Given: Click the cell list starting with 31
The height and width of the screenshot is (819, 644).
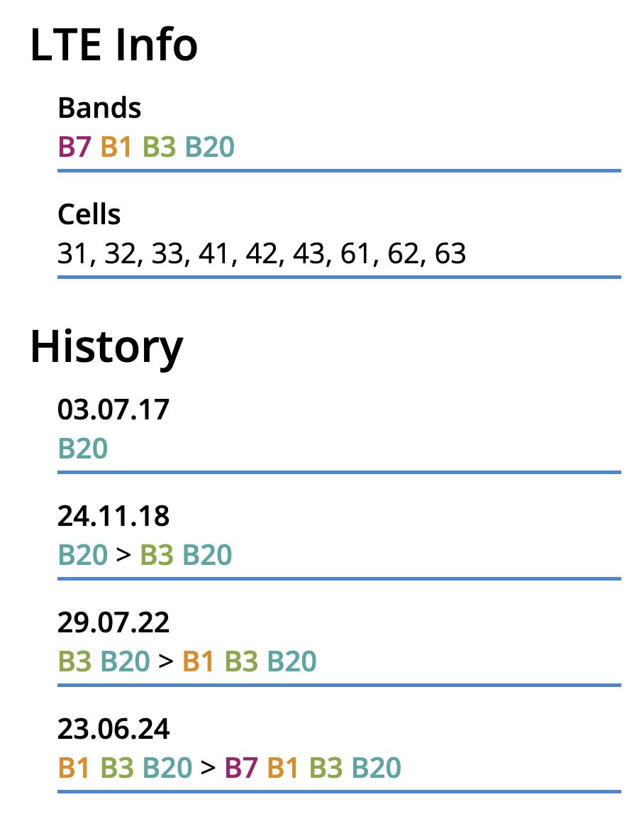Looking at the screenshot, I should click(262, 253).
